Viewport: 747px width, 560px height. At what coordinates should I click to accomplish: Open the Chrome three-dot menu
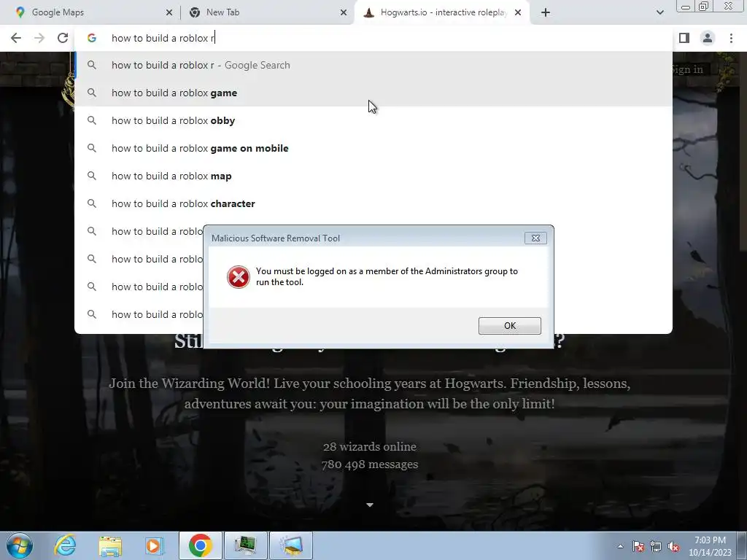[731, 38]
